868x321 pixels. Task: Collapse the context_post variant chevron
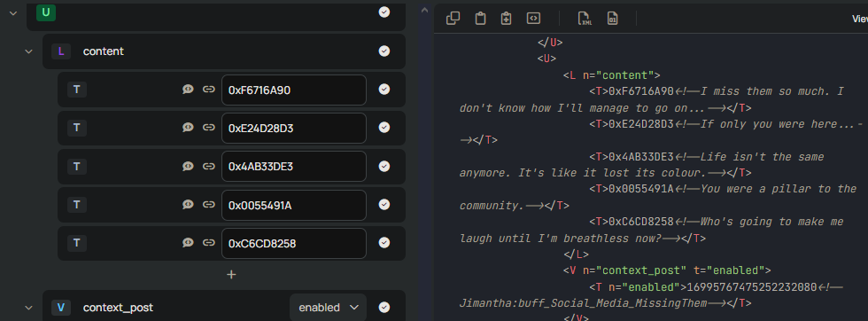point(28,308)
